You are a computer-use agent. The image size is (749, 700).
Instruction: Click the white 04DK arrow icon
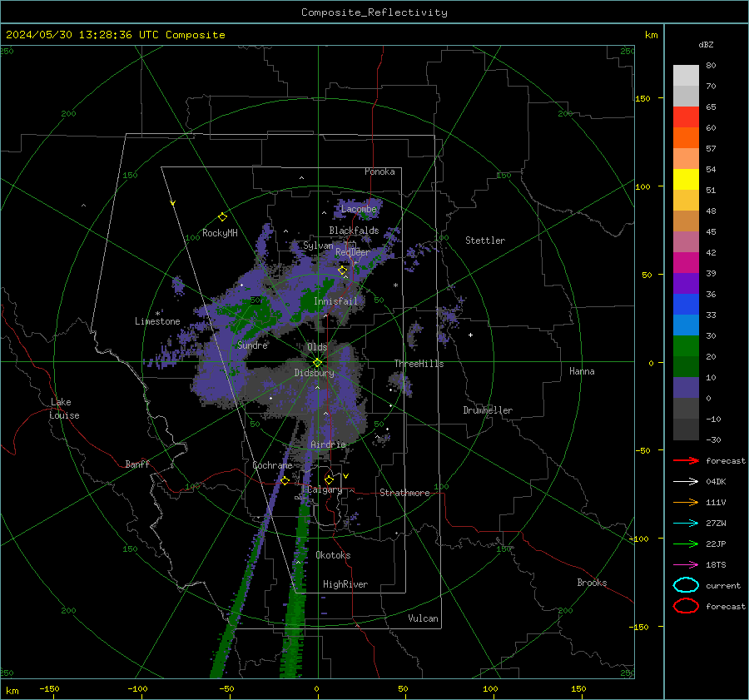coord(686,481)
